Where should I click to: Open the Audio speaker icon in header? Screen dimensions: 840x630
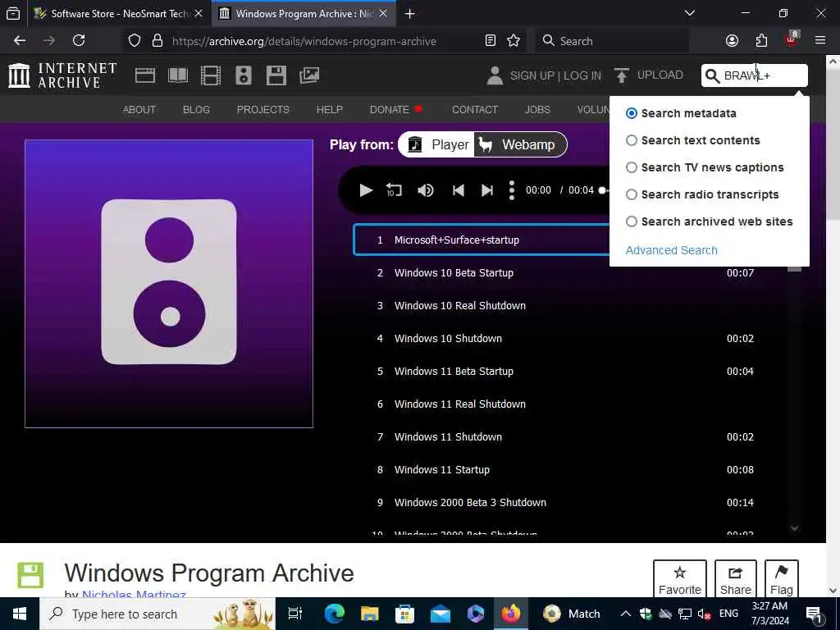coord(243,75)
